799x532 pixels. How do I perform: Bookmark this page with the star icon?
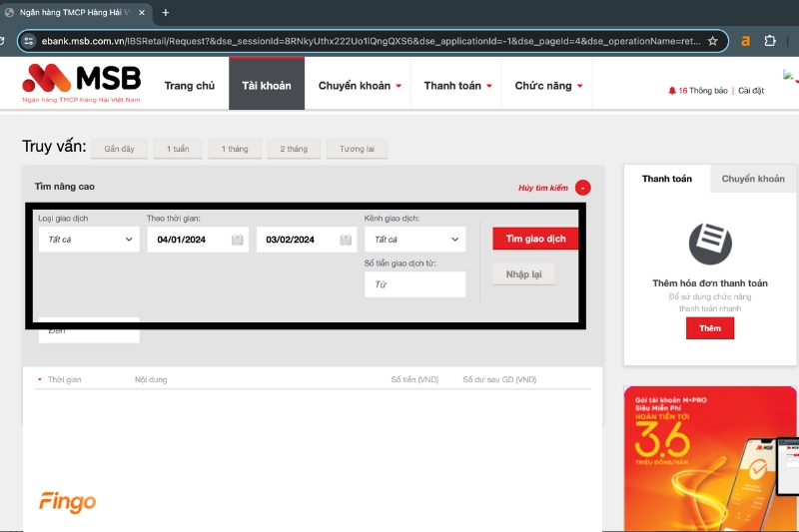pos(712,41)
